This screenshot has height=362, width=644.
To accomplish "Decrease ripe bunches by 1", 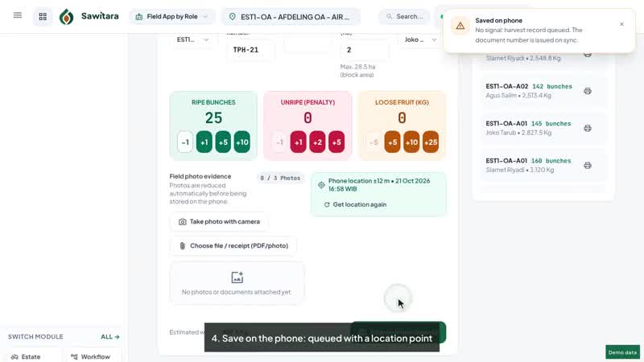I will (x=185, y=142).
